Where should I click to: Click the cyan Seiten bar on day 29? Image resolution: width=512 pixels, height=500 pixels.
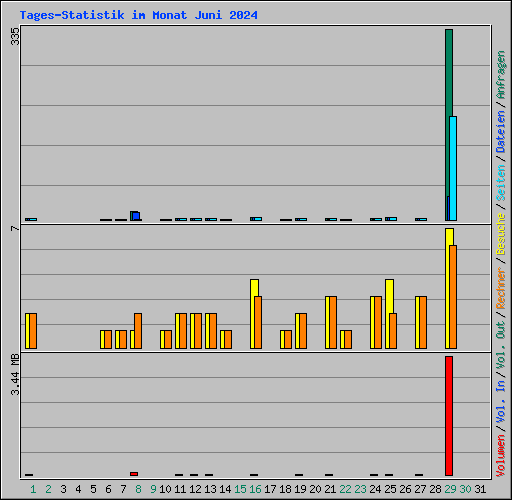click(453, 168)
